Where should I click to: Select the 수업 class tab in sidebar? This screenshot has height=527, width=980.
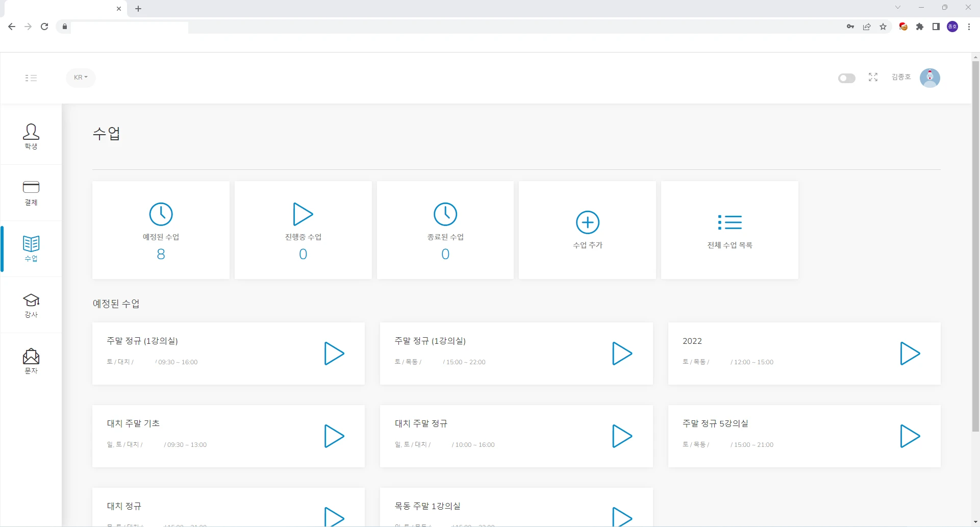(31, 248)
